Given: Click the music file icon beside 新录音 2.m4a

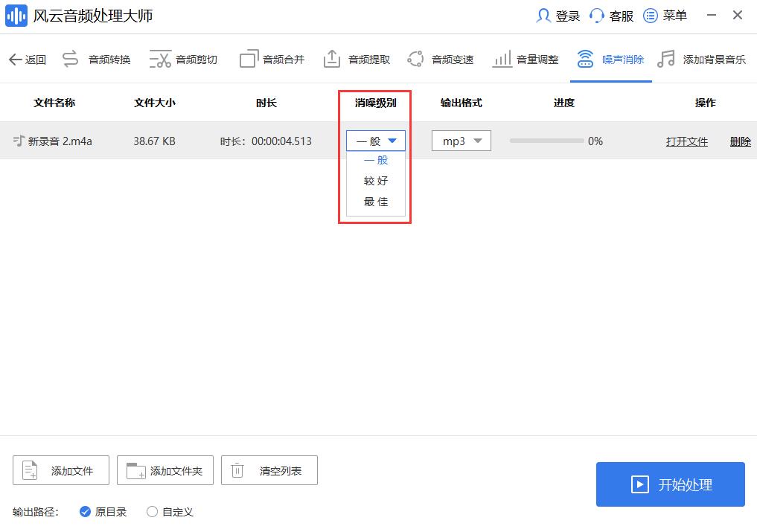Looking at the screenshot, I should 19,141.
